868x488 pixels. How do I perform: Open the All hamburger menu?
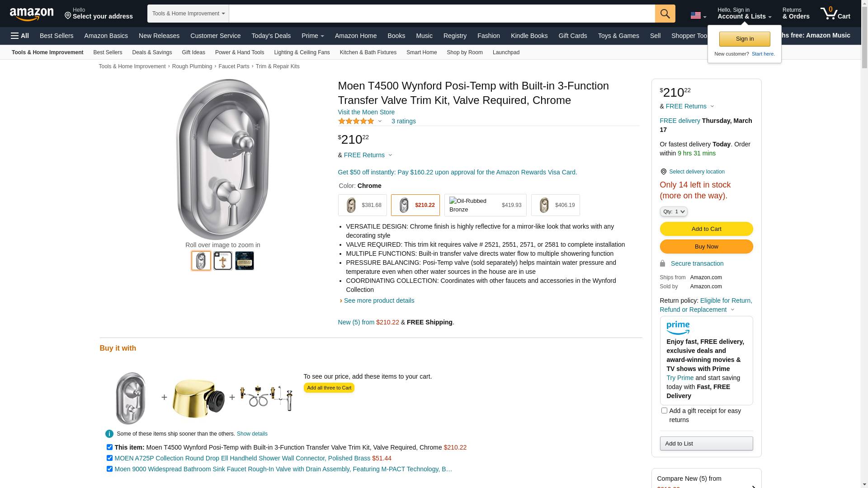[20, 36]
